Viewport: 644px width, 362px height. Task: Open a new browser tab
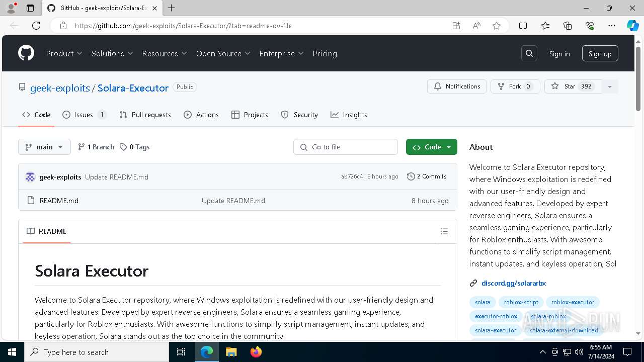(172, 8)
